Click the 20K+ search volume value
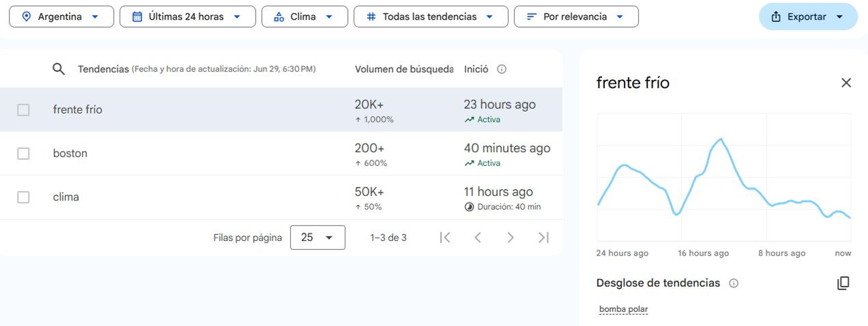Screen dimensions: 868x326 click(x=369, y=104)
